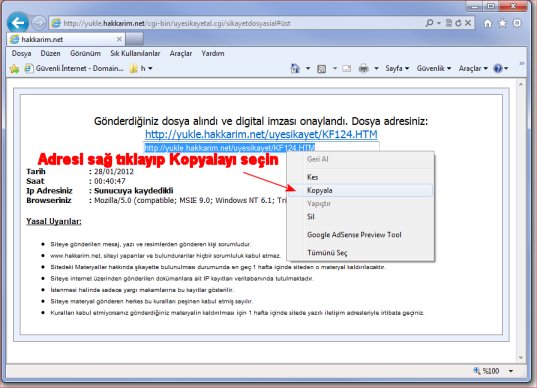
Task: Select Google AdSense Preview Tool entry
Action: pos(361,235)
